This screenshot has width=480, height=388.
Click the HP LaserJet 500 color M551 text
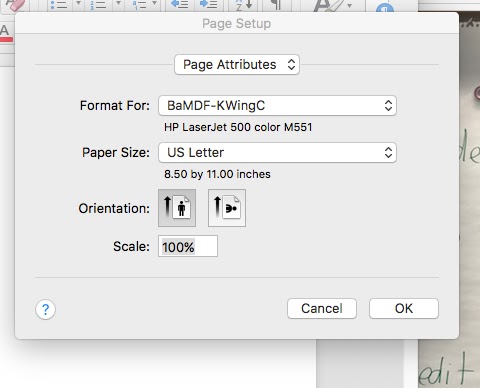(x=238, y=127)
